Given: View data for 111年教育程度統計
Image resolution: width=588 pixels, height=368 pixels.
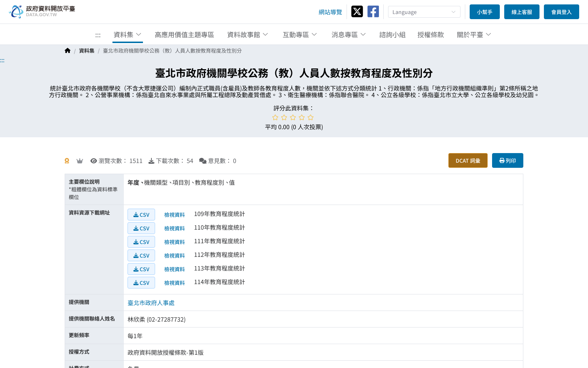Looking at the screenshot, I should pyautogui.click(x=175, y=242).
